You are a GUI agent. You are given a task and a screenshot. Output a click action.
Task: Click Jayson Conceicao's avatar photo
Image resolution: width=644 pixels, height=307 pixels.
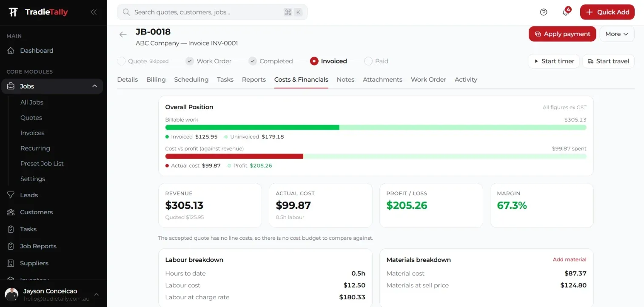(x=11, y=295)
